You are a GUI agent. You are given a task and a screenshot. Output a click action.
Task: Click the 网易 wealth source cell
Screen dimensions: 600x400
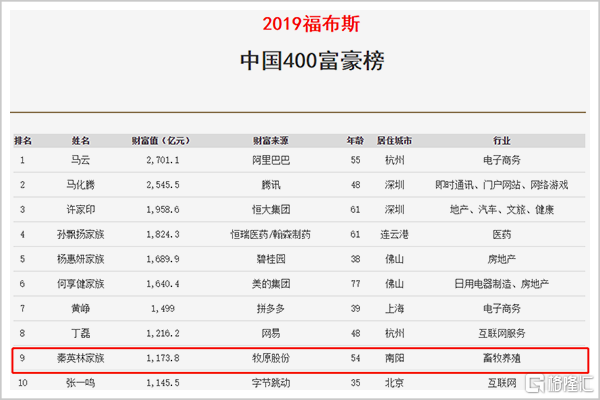tap(271, 333)
